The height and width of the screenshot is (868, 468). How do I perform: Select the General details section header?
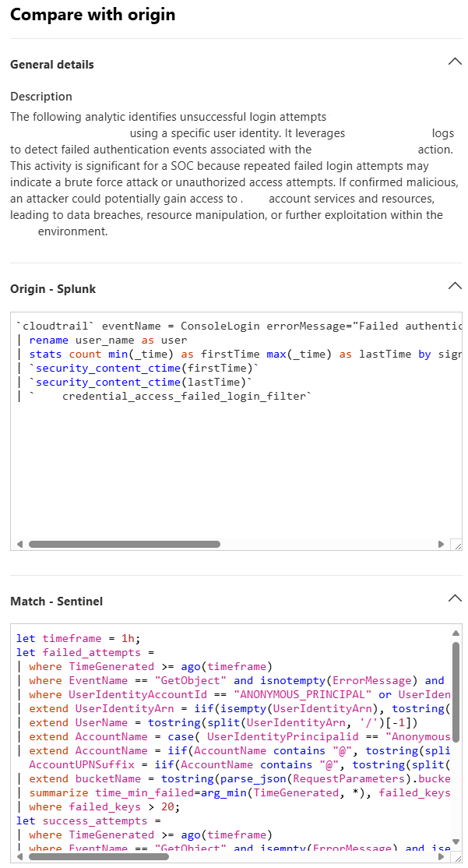[x=51, y=64]
